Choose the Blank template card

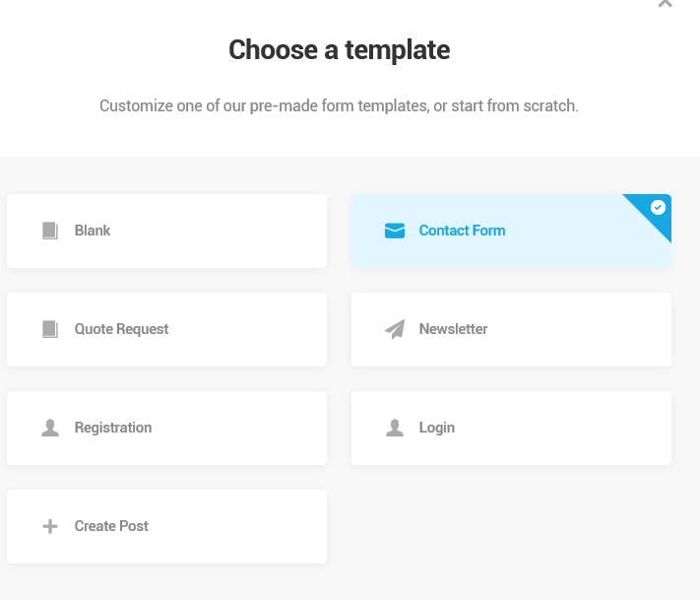pyautogui.click(x=166, y=231)
